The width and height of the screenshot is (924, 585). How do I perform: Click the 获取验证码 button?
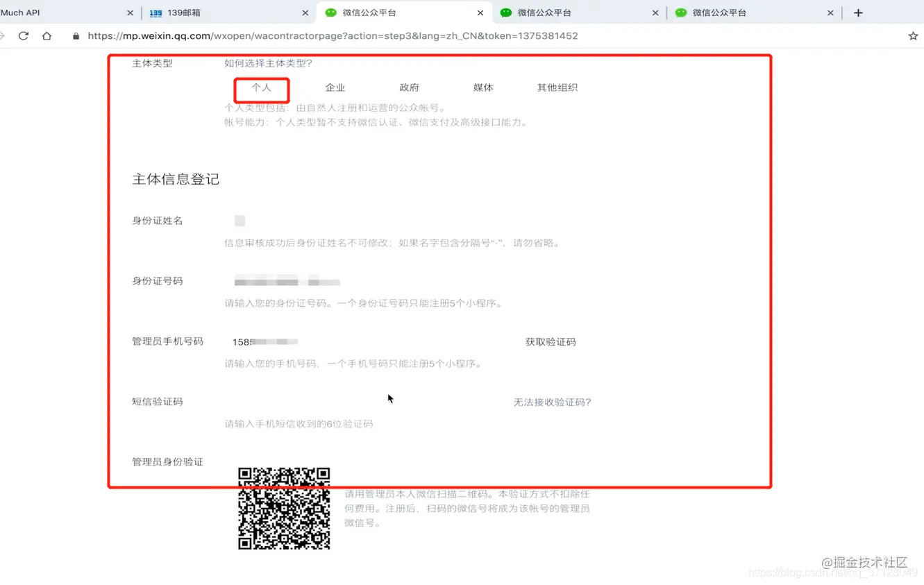pos(551,342)
